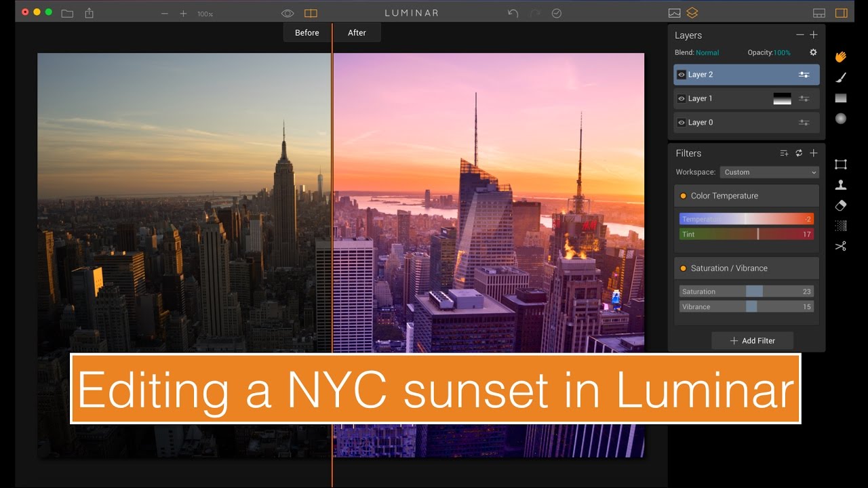Remove layer with Layers minus icon
Viewport: 868px width, 488px height.
800,35
